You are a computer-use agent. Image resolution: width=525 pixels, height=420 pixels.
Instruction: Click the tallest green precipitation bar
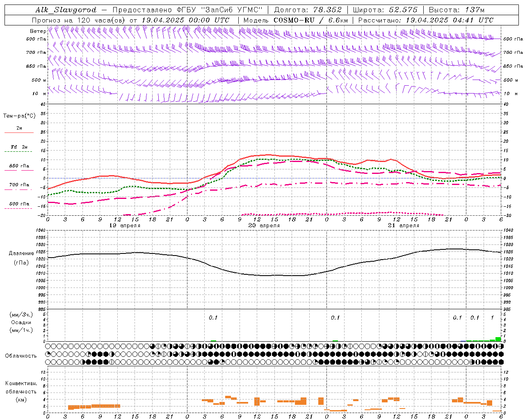(498, 339)
